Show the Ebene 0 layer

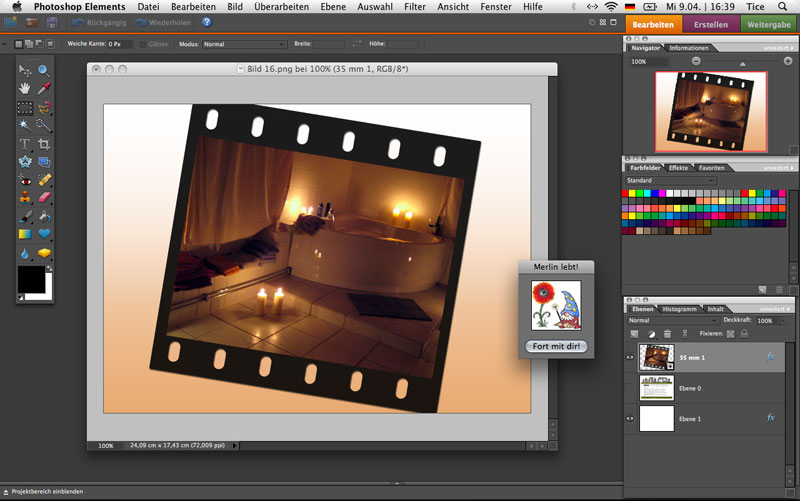630,387
